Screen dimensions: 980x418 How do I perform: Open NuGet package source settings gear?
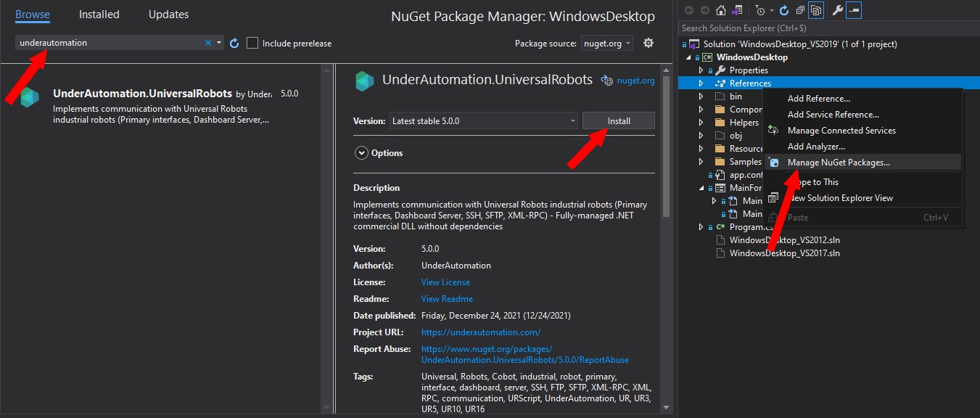(648, 43)
